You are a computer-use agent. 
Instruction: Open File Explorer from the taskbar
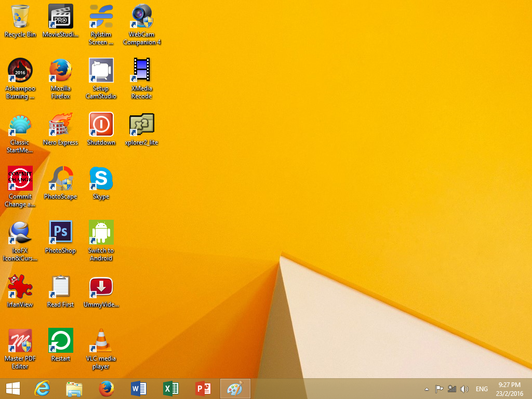(x=74, y=389)
